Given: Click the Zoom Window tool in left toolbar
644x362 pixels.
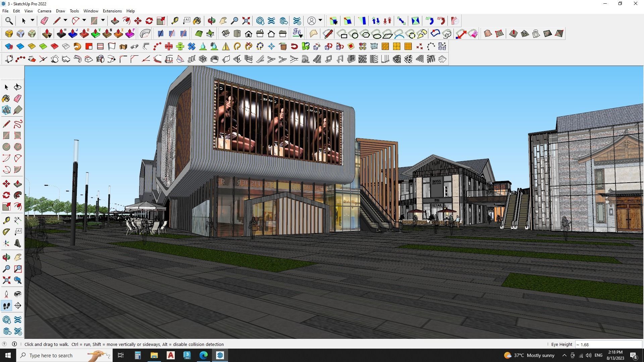Looking at the screenshot, I should click(18, 269).
